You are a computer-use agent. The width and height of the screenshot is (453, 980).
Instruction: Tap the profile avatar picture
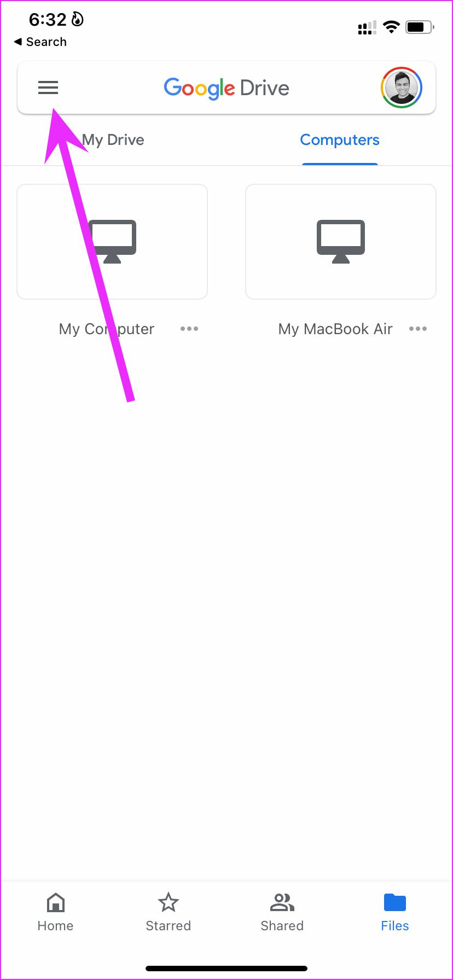[x=402, y=87]
